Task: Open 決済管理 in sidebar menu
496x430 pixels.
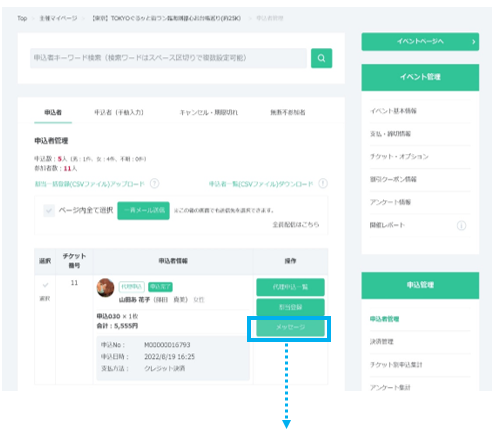Action: coord(382,342)
